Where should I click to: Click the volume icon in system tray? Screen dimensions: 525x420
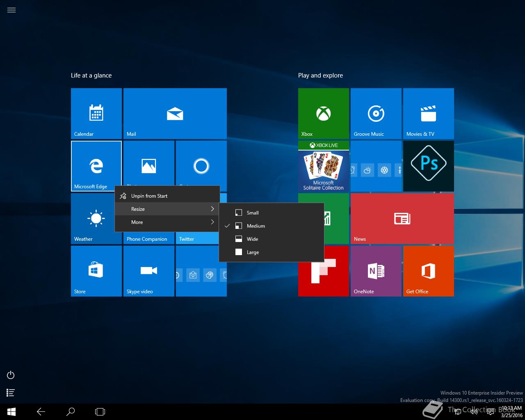click(474, 412)
